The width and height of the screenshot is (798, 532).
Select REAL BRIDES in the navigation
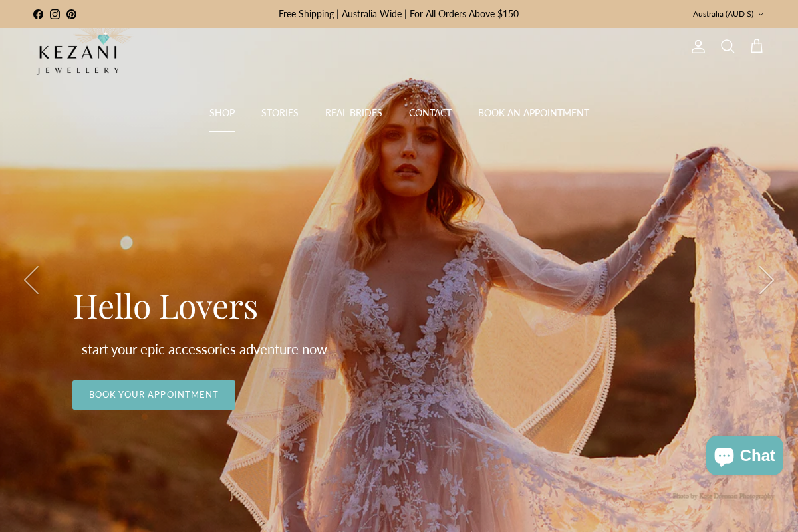point(353,113)
